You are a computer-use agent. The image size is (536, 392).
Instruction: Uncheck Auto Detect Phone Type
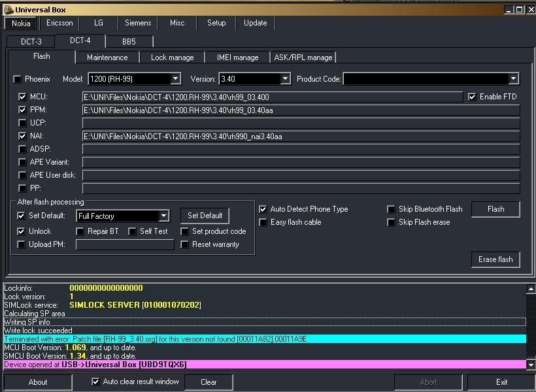(263, 209)
